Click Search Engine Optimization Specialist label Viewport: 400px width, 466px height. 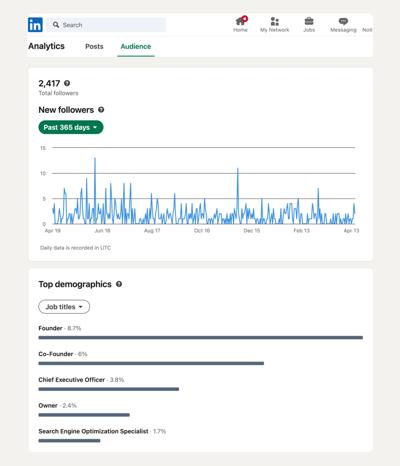click(93, 431)
